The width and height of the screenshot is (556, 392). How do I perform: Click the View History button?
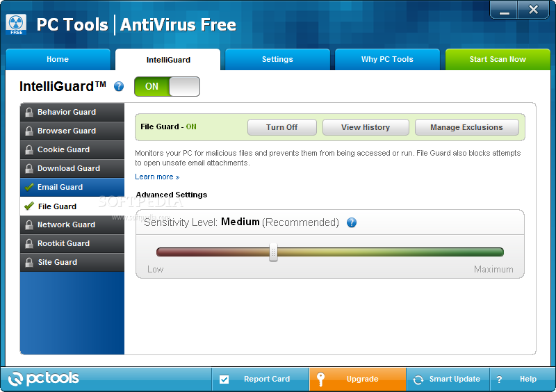tap(366, 127)
